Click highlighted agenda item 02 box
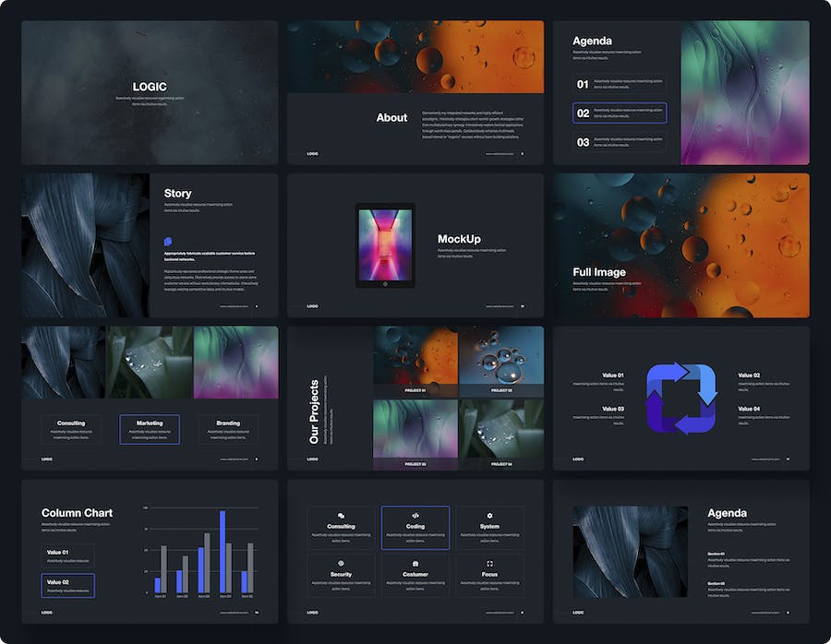 pos(620,113)
